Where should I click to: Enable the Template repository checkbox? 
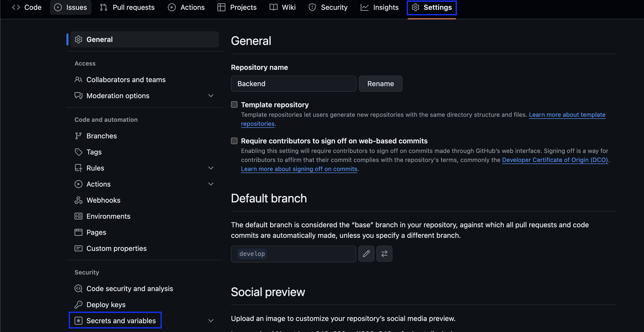click(x=234, y=104)
